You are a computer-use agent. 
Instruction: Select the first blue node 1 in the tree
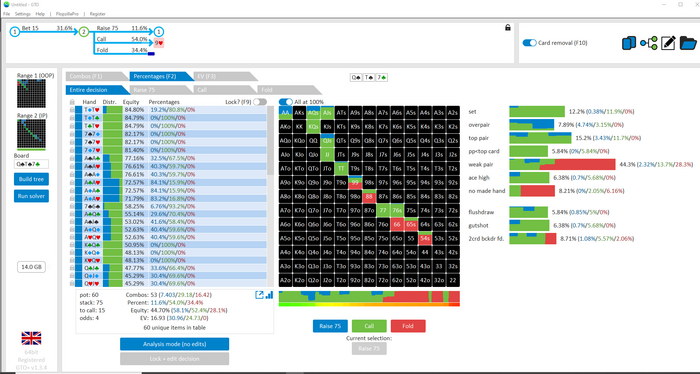point(15,32)
